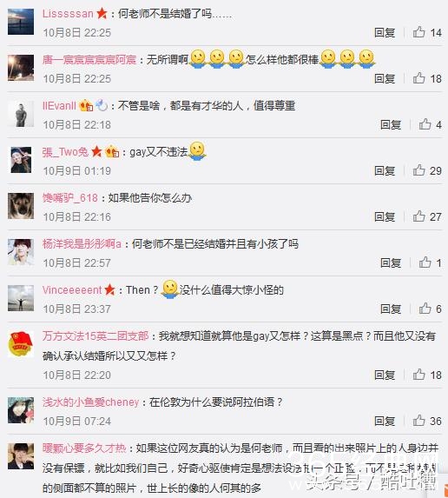This screenshot has width=448, height=498.
Task: Like IIEvanII's comment with 4 likes
Action: point(425,124)
